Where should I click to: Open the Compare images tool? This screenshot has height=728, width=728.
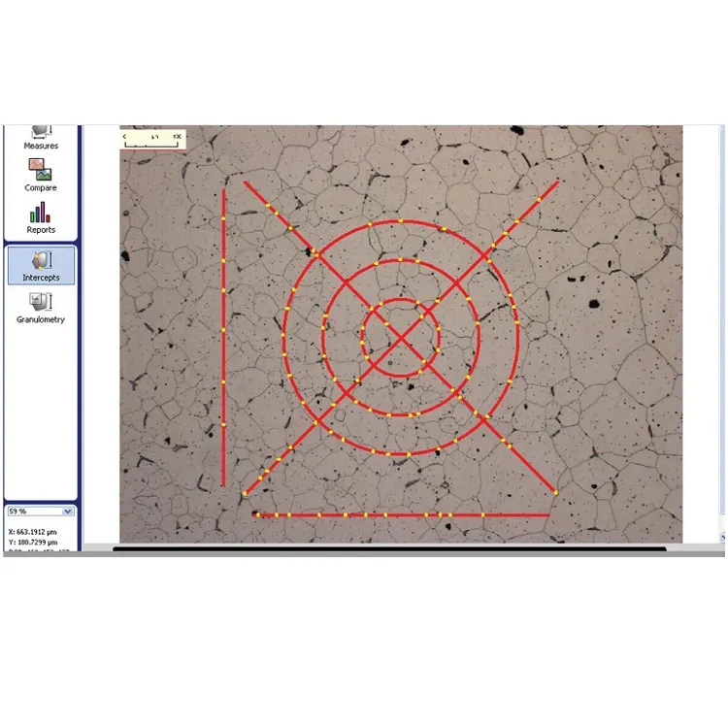(x=41, y=175)
